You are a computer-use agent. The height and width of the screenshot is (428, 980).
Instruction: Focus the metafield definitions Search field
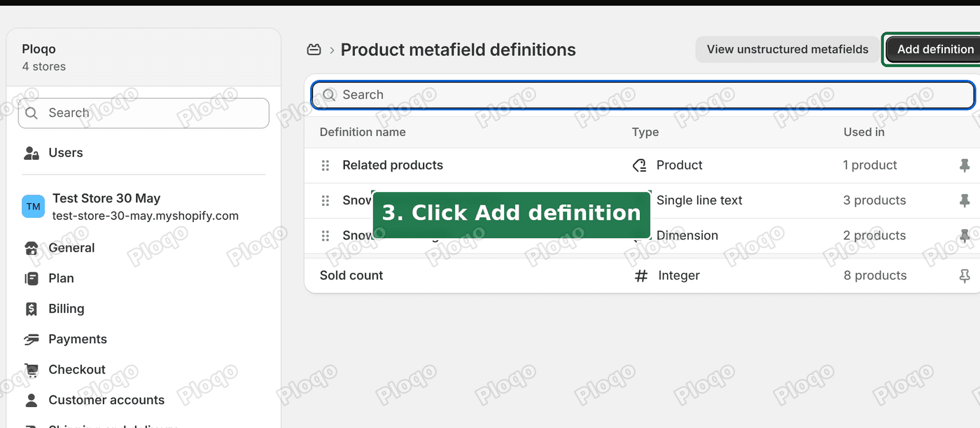pos(643,95)
